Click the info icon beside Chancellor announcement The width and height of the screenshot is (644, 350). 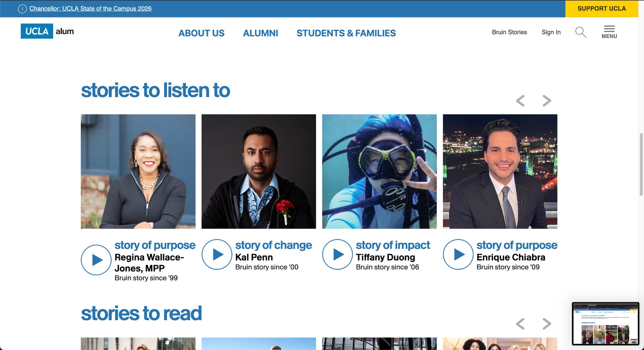22,9
